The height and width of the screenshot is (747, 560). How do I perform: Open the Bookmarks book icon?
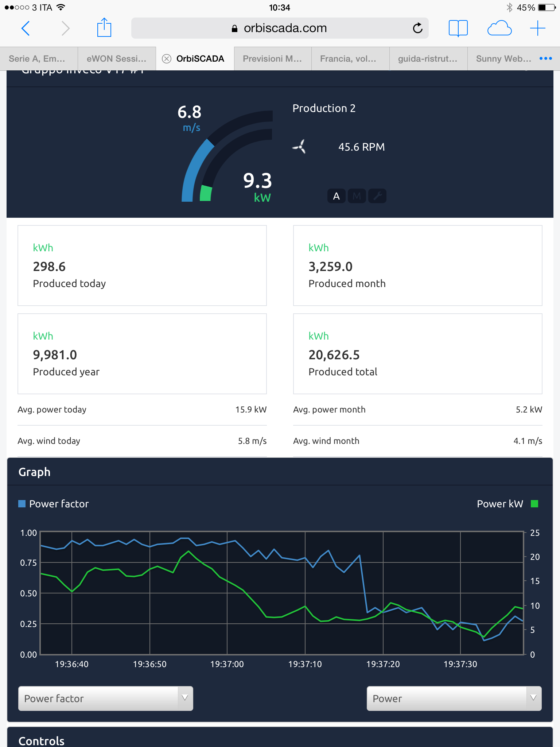click(x=458, y=28)
